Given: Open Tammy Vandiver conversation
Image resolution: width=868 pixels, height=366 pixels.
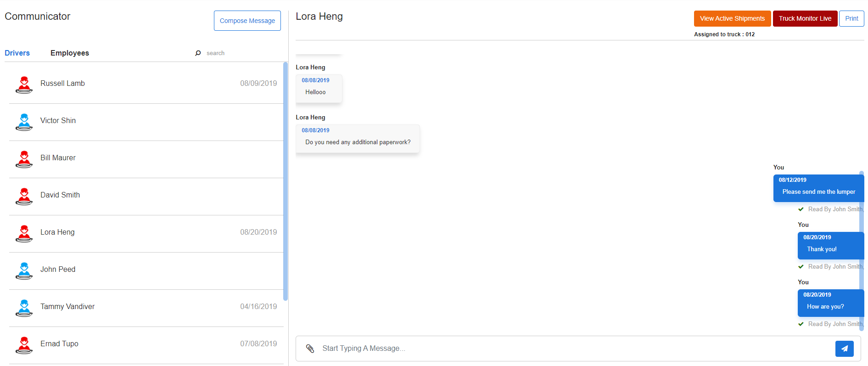Looking at the screenshot, I should click(x=146, y=308).
